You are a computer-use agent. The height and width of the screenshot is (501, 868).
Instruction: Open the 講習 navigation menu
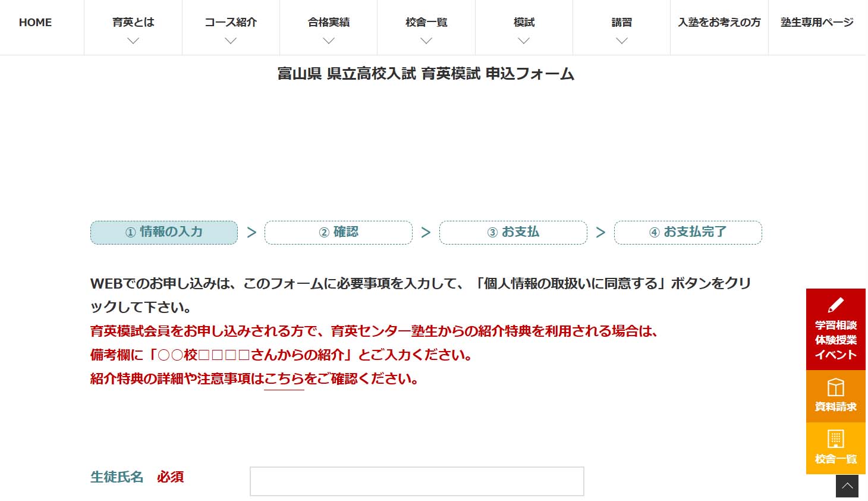coord(621,23)
